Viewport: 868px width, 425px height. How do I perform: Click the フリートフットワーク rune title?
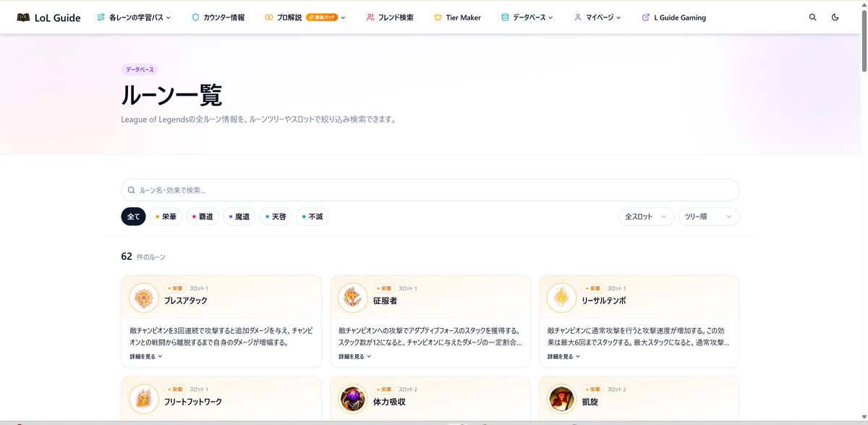coord(192,401)
